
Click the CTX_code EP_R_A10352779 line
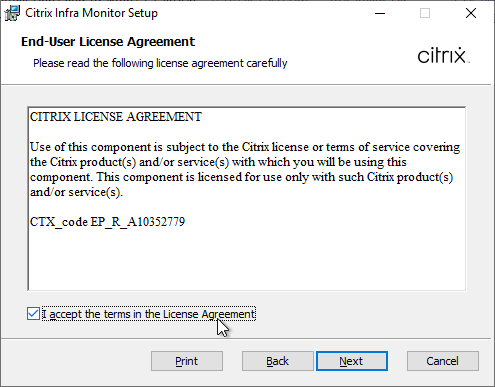coord(107,222)
